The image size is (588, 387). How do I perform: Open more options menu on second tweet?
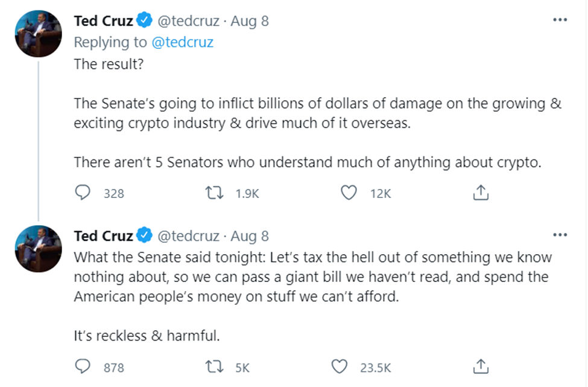coord(560,234)
